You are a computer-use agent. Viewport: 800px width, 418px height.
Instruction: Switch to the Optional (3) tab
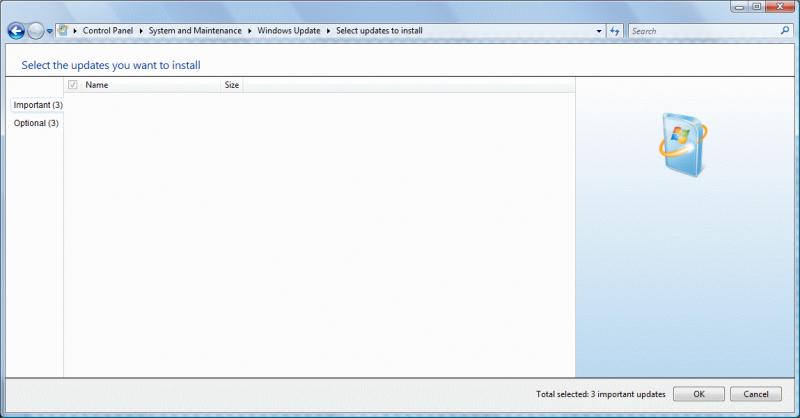click(x=36, y=123)
